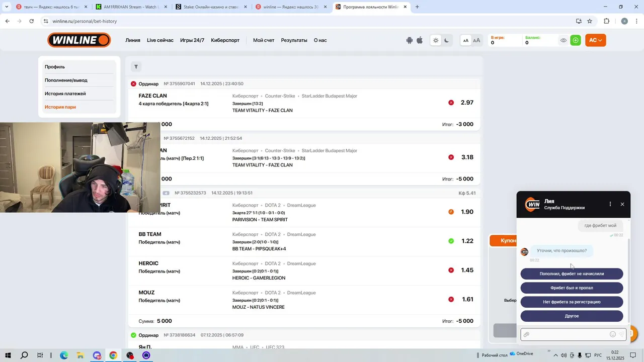Click the Купон tab behind chat
This screenshot has height=362, width=644.
504,241
